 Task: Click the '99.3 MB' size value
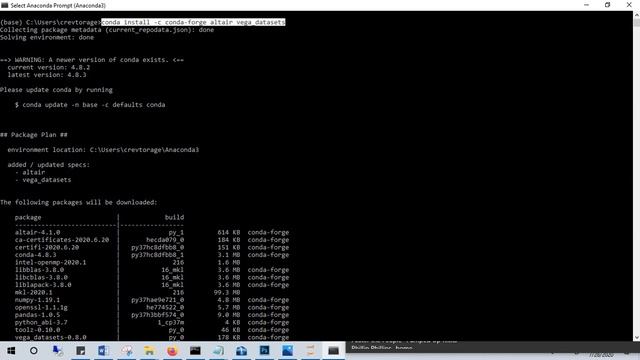tap(227, 292)
